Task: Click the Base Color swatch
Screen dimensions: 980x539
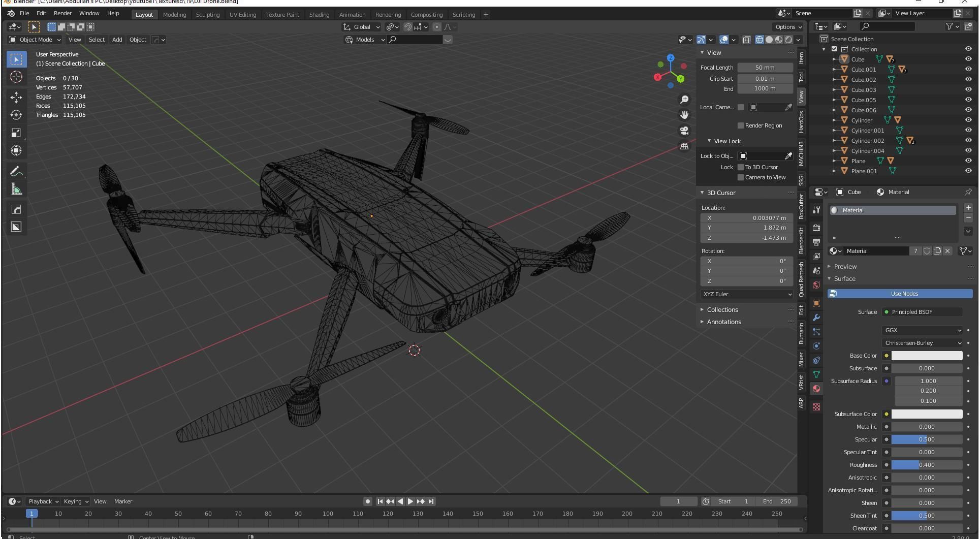Action: point(927,356)
